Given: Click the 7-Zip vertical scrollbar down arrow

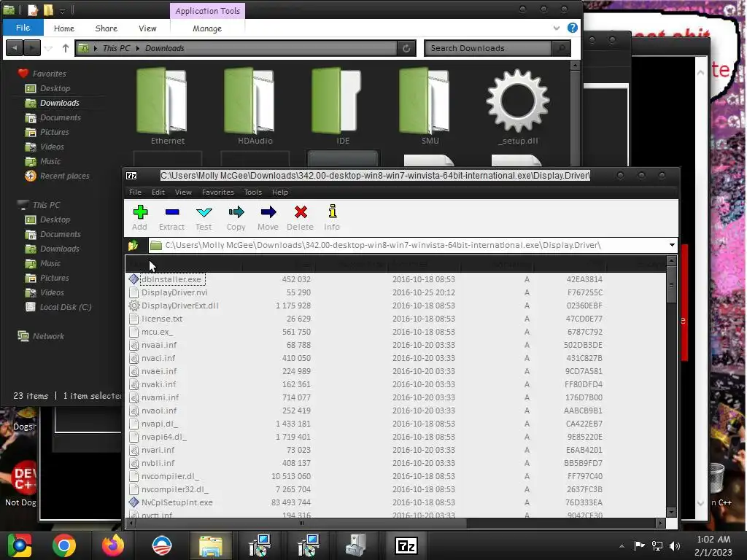Looking at the screenshot, I should (671, 513).
